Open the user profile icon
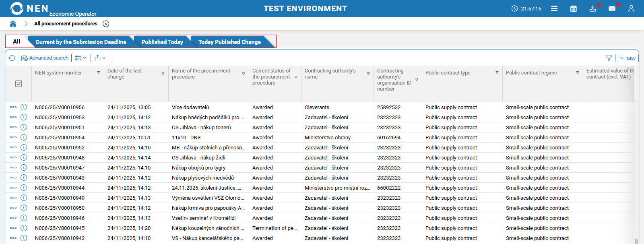Image resolution: width=644 pixels, height=244 pixels. 631,8
